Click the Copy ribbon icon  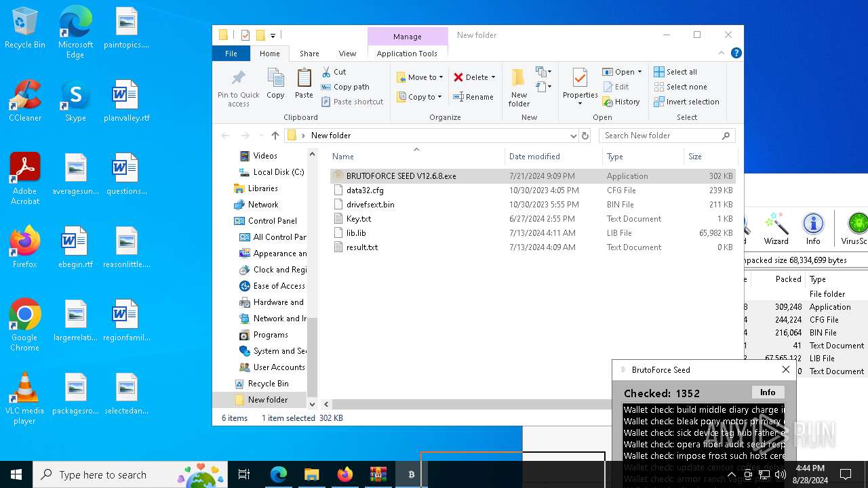tap(275, 85)
